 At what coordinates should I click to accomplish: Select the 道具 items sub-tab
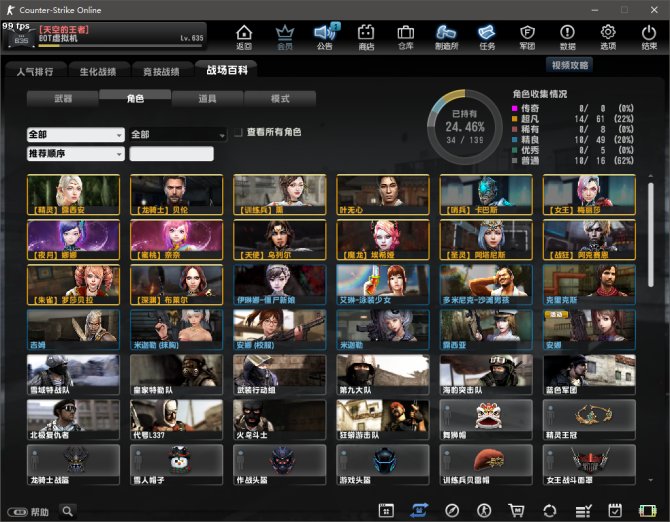point(207,99)
